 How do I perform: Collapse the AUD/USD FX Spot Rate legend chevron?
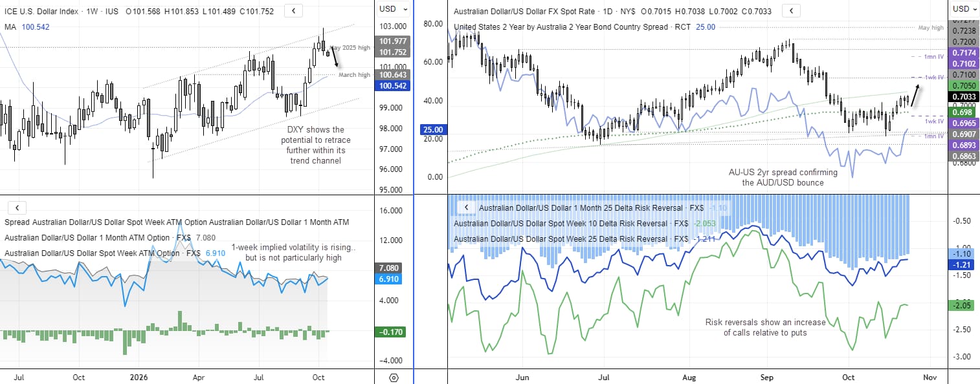[791, 10]
